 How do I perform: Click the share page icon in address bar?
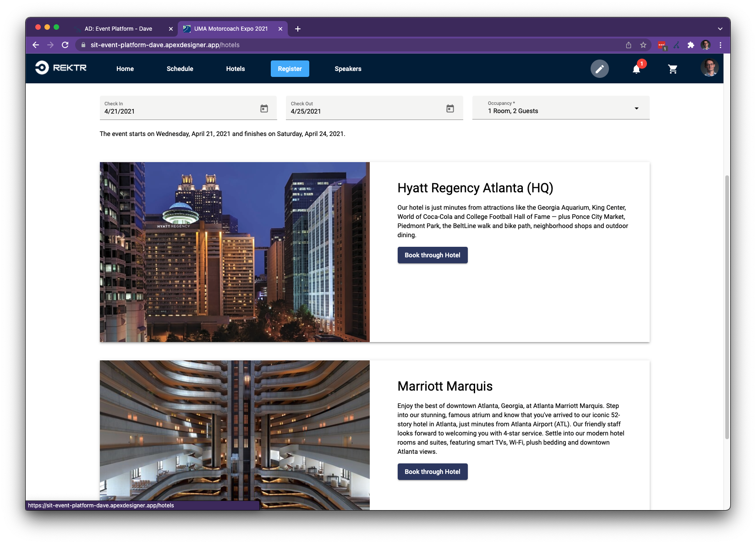(x=629, y=45)
